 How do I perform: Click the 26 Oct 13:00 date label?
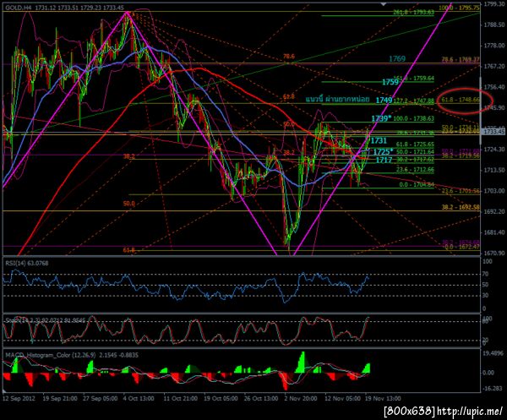[260, 398]
